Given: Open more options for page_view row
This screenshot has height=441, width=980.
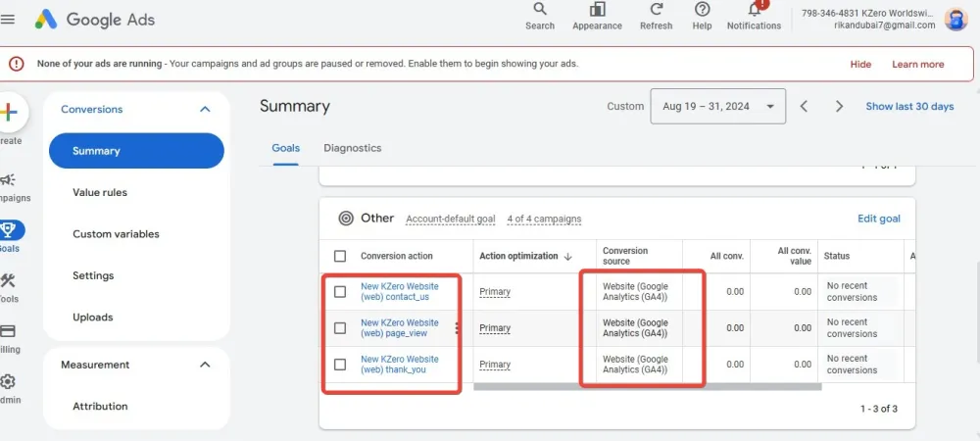Looking at the screenshot, I should 457,328.
